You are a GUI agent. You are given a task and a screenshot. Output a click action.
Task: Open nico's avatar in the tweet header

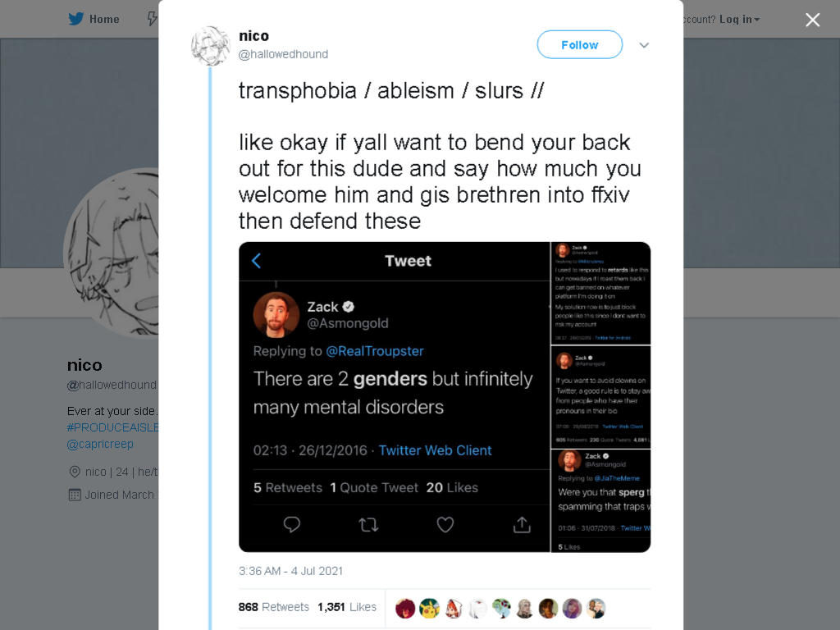click(211, 46)
